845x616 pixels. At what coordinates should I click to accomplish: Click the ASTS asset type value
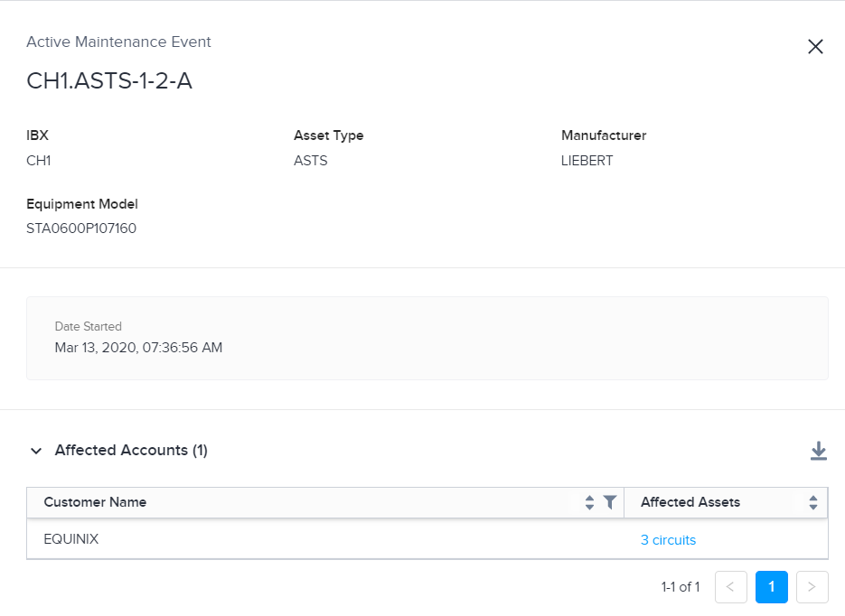pos(310,161)
